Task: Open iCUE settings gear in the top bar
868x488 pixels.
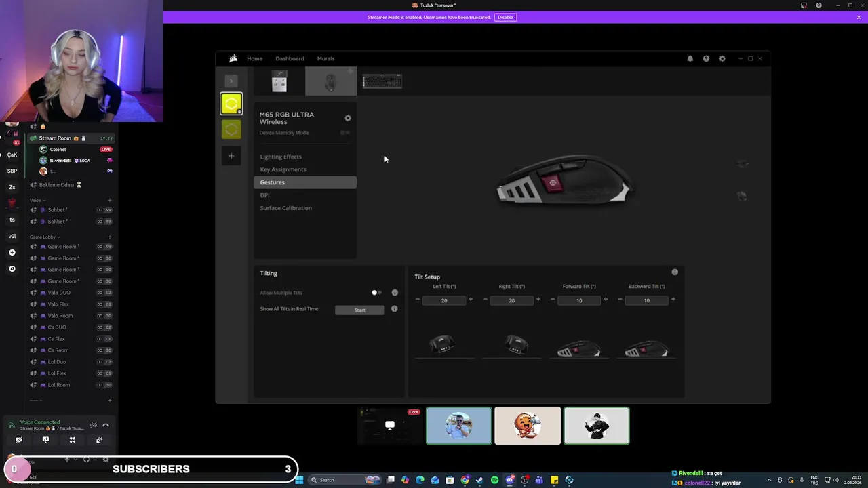Action: (722, 59)
